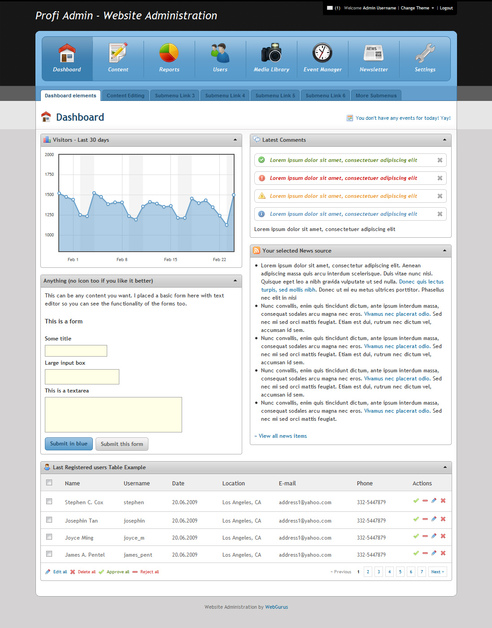This screenshot has width=492, height=628.
Task: Approve Stephen C. Cox with green checkmark
Action: [x=416, y=501]
